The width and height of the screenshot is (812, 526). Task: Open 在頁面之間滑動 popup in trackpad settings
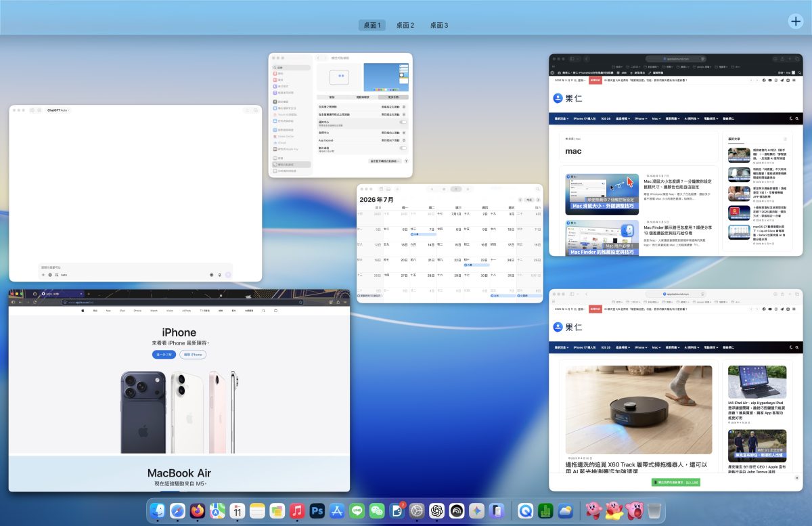394,106
